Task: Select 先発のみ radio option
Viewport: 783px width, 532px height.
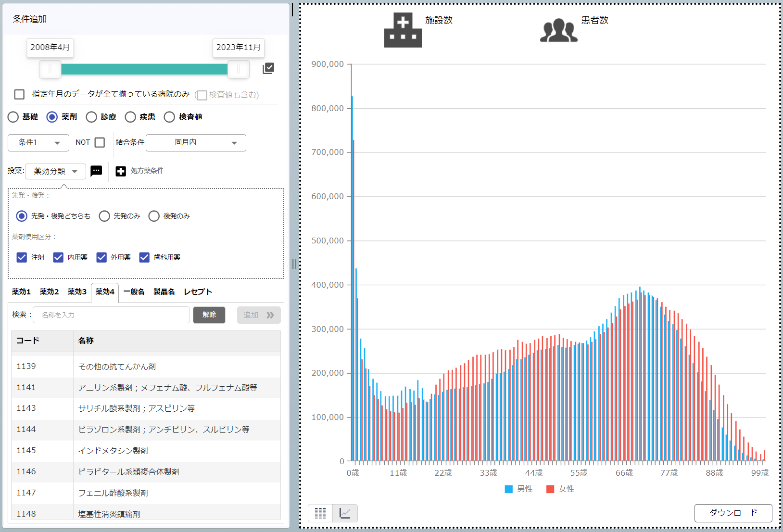Action: point(104,216)
